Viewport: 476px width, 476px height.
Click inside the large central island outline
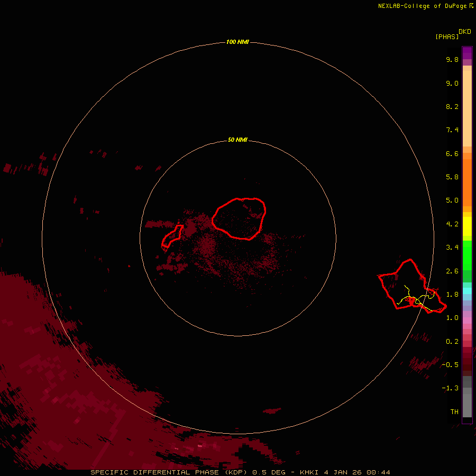(239, 218)
